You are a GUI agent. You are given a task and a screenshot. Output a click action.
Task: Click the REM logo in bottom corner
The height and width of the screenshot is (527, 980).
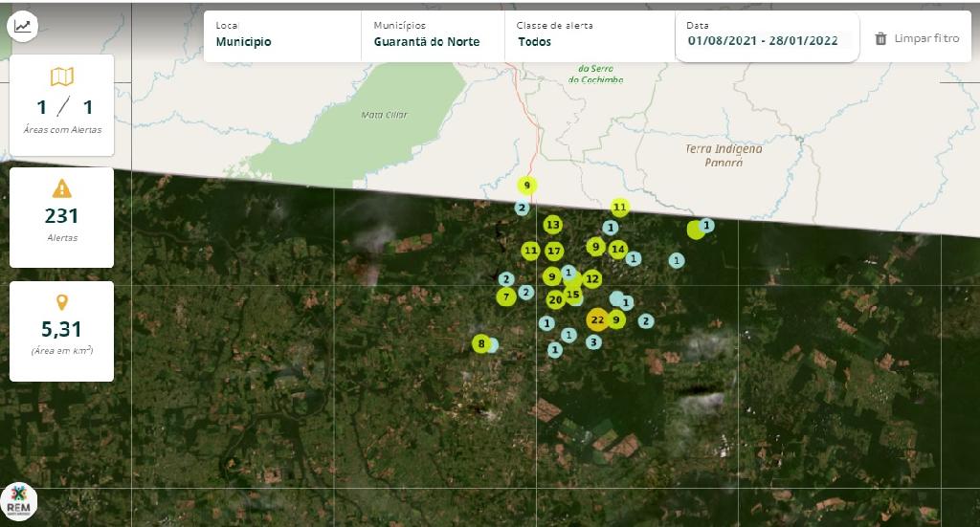[19, 501]
